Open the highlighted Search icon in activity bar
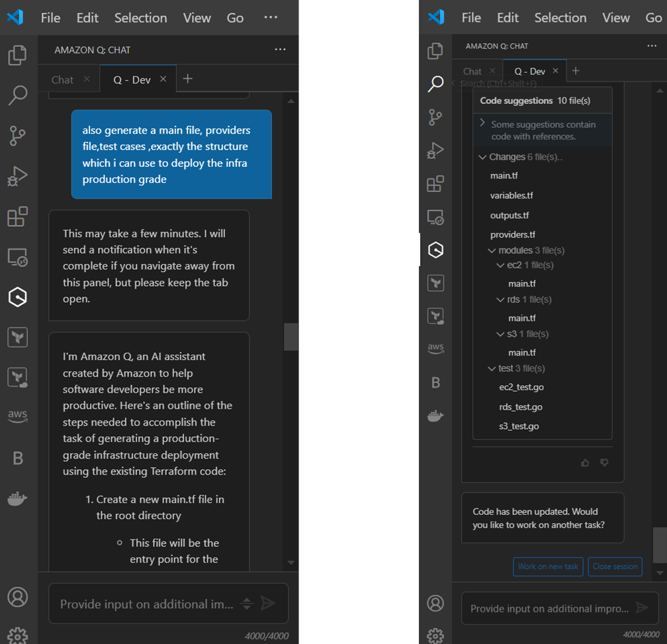This screenshot has width=667, height=644. click(x=435, y=84)
